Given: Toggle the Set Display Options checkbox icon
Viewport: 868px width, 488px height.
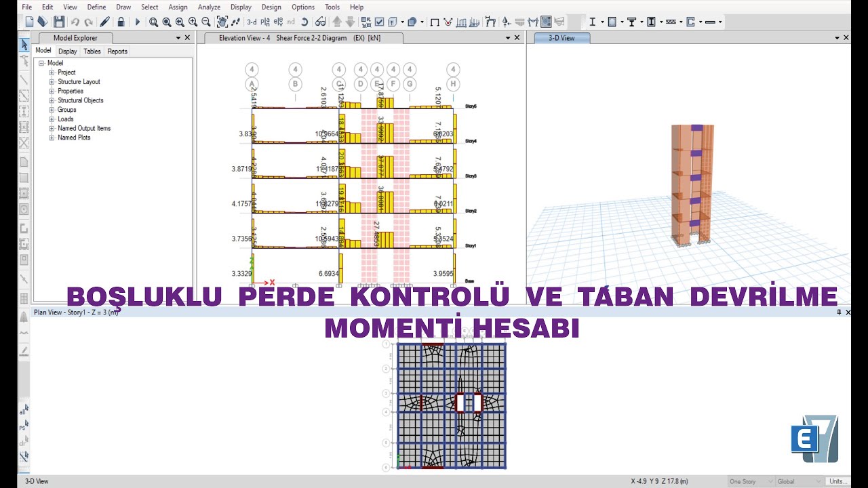Looking at the screenshot, I should point(379,22).
